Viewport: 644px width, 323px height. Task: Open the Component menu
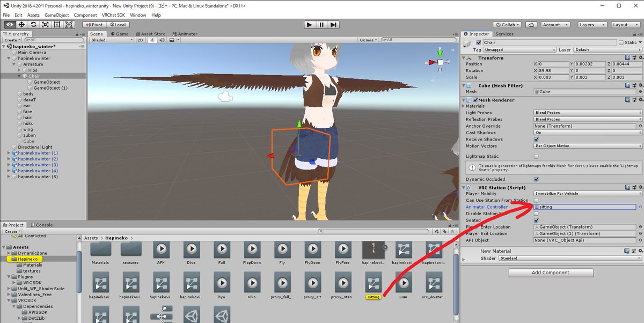coord(85,15)
